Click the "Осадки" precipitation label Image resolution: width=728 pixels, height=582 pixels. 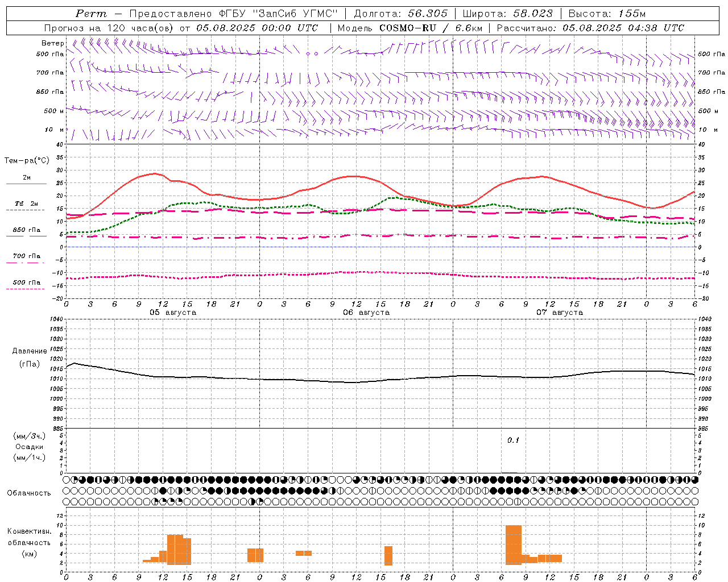point(30,447)
